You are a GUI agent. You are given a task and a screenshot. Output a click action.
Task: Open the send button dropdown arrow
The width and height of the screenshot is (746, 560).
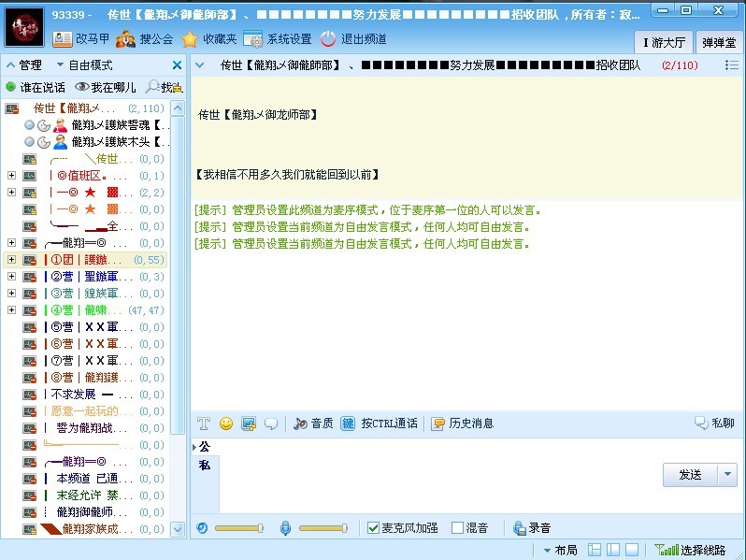click(x=727, y=474)
